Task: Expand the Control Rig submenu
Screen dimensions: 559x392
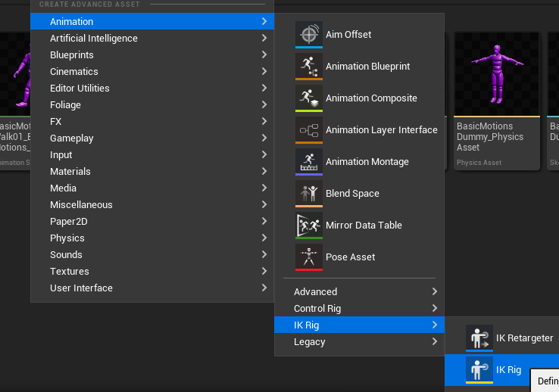Action: point(317,309)
